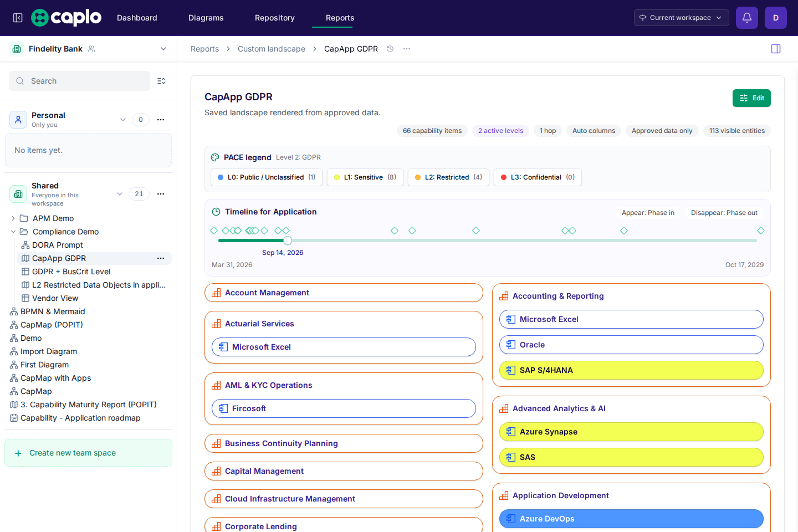The height and width of the screenshot is (532, 798).
Task: Click the green Edit button
Action: (x=751, y=98)
